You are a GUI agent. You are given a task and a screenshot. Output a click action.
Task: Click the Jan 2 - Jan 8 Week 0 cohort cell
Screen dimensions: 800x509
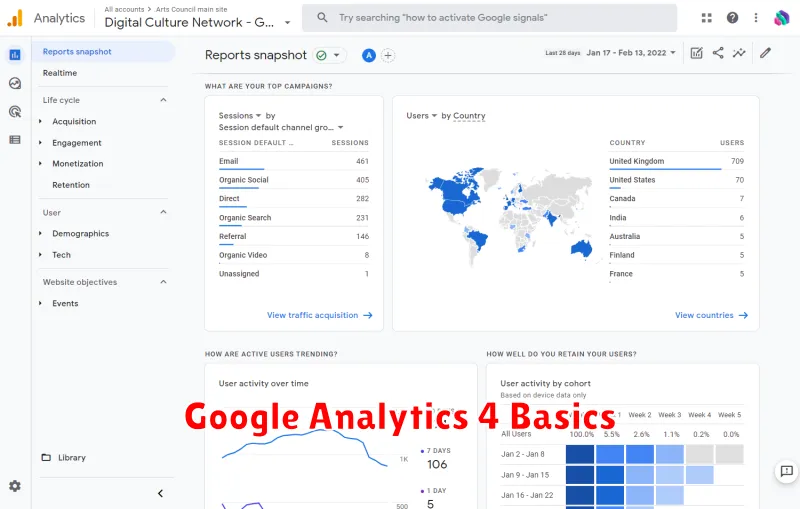[x=580, y=454]
